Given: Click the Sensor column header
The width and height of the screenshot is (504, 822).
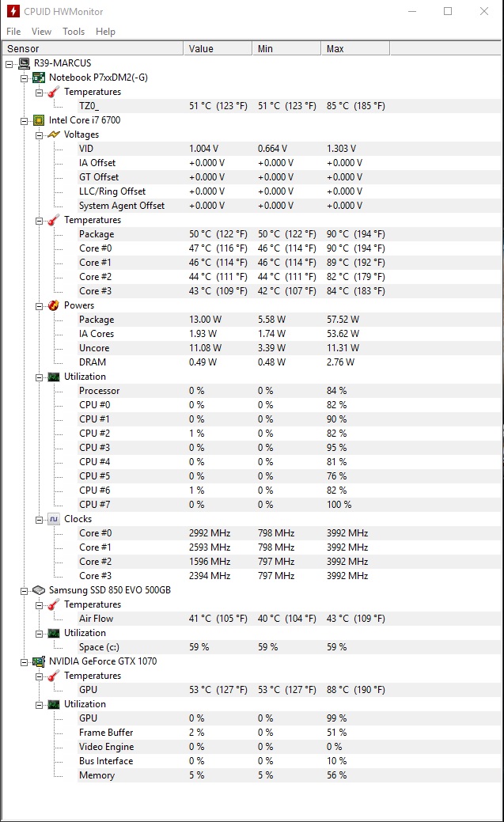Looking at the screenshot, I should click(93, 49).
